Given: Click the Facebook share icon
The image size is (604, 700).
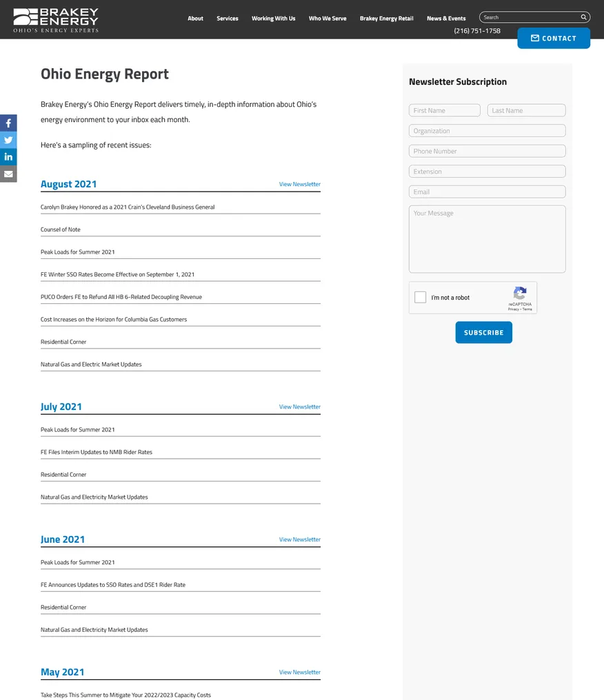Looking at the screenshot, I should (8, 123).
